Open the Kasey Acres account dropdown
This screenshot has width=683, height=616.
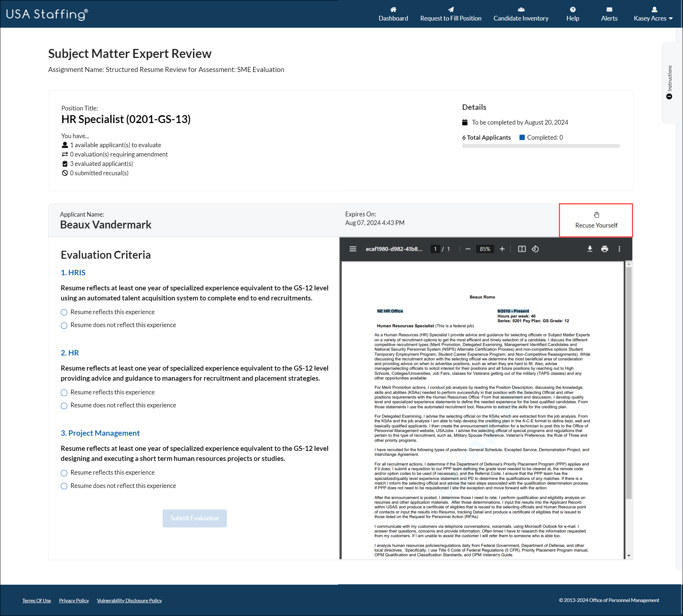[653, 14]
